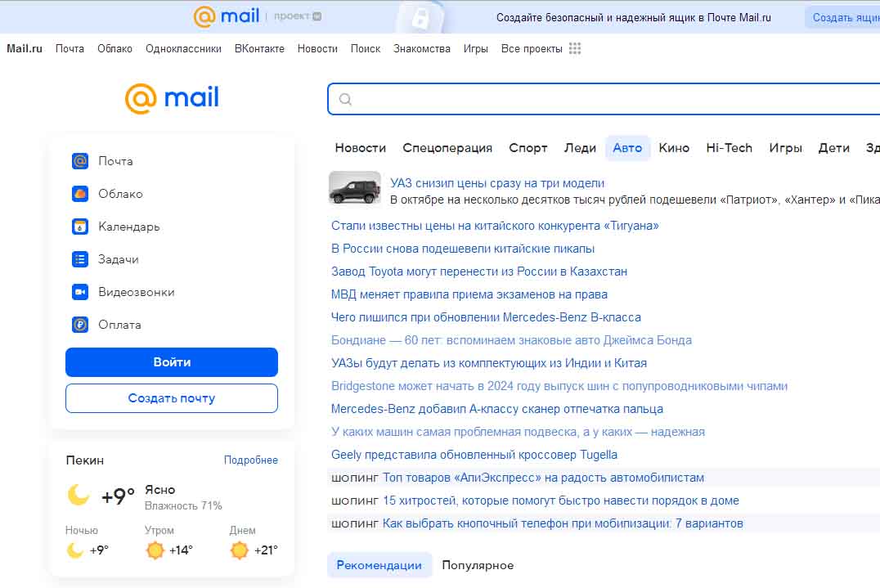Open the Календарь calendar icon
This screenshot has width=880, height=588.
80,227
